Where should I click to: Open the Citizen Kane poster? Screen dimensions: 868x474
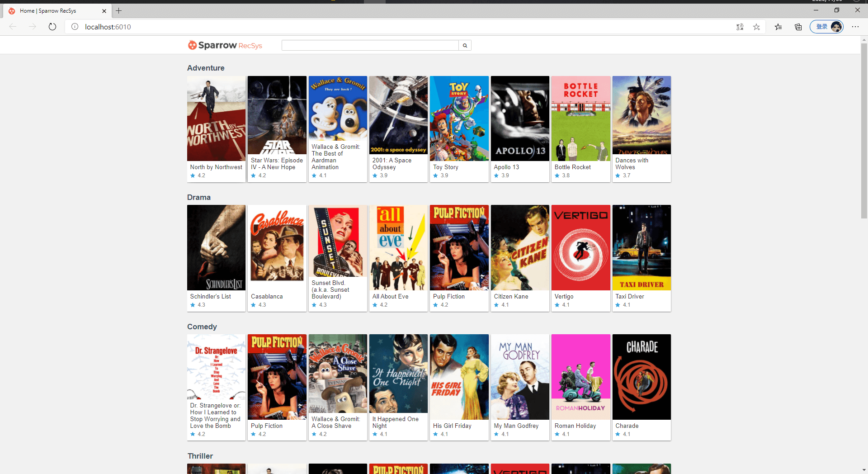520,247
